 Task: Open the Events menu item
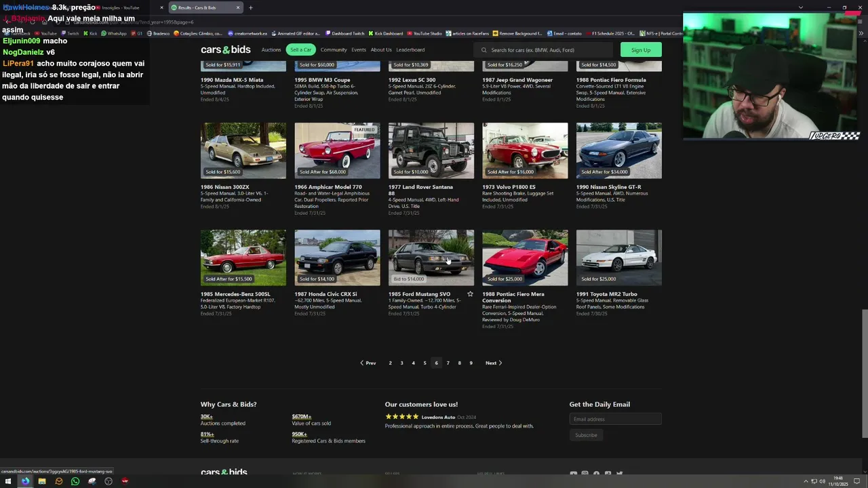tap(359, 50)
